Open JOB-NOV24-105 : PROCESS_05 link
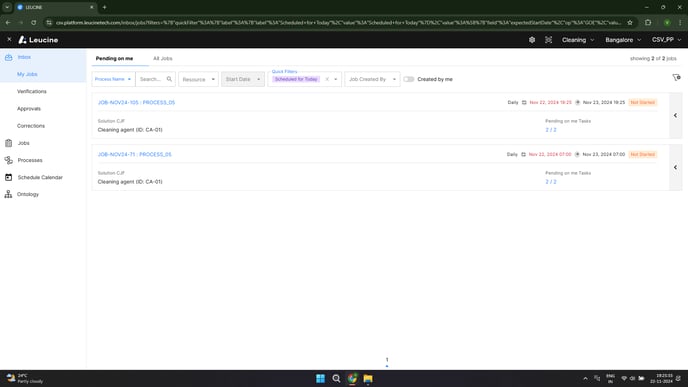 pos(136,102)
